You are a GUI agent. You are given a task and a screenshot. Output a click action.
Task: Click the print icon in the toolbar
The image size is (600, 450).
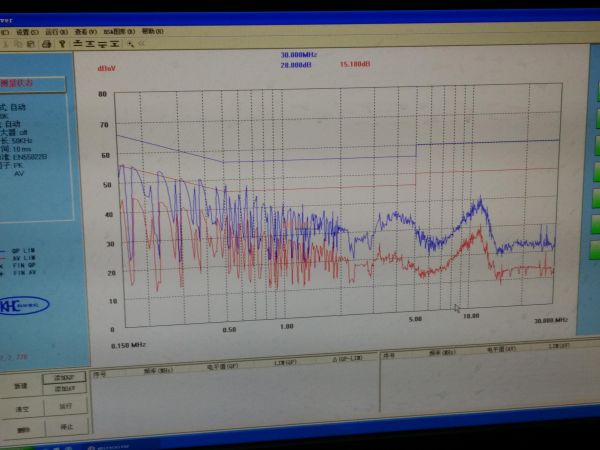[x=46, y=44]
